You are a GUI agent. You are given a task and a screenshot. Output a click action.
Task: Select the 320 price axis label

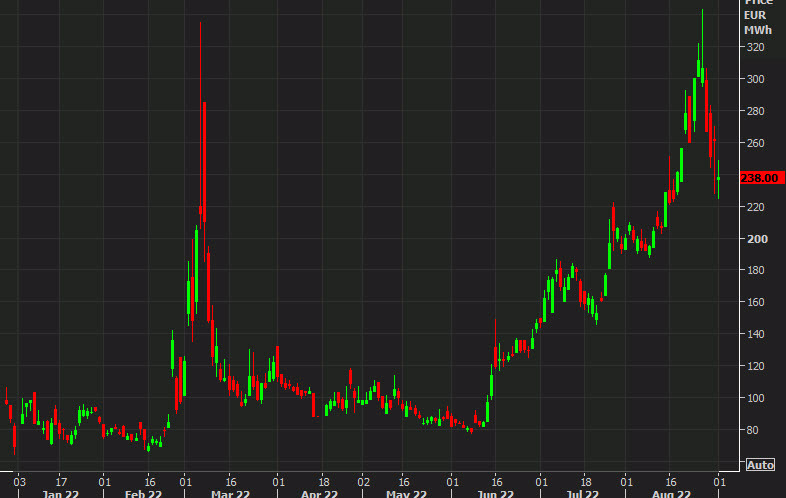pyautogui.click(x=755, y=47)
